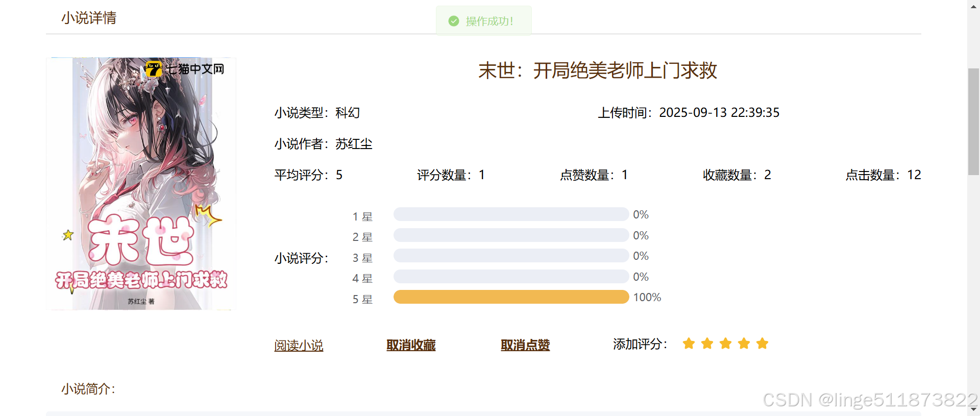Click the 4 星 rating progress bar
Viewport: 980px width, 416px height.
[511, 277]
